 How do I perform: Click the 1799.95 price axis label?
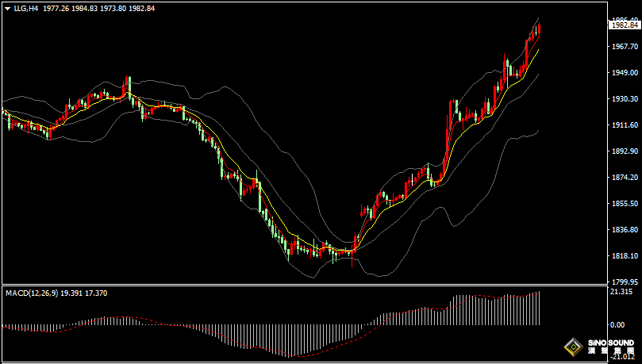tap(625, 282)
